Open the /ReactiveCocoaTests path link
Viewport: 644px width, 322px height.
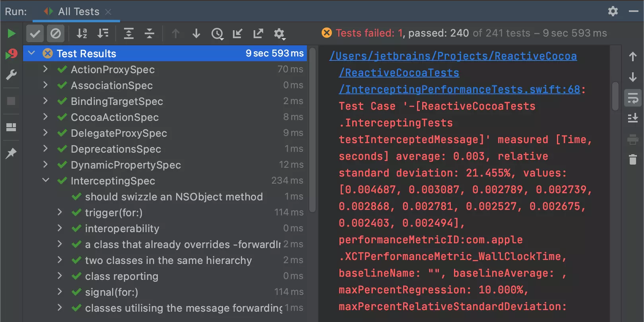pos(399,73)
